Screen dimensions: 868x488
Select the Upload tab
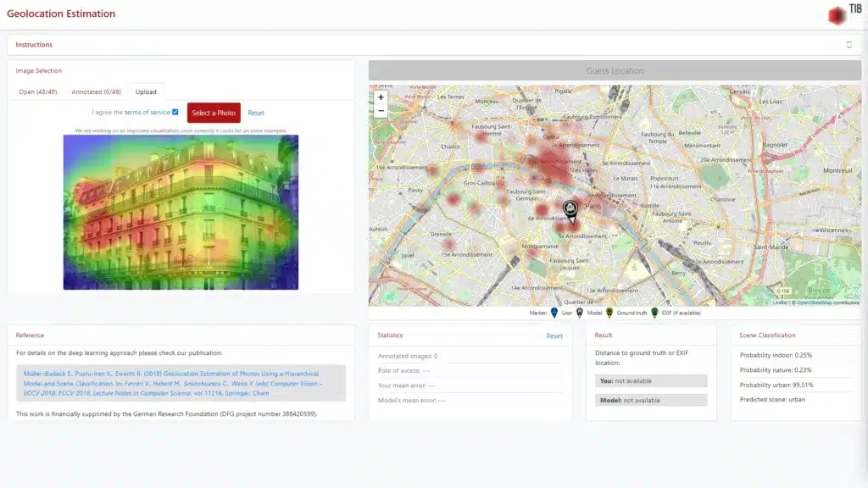[x=146, y=91]
